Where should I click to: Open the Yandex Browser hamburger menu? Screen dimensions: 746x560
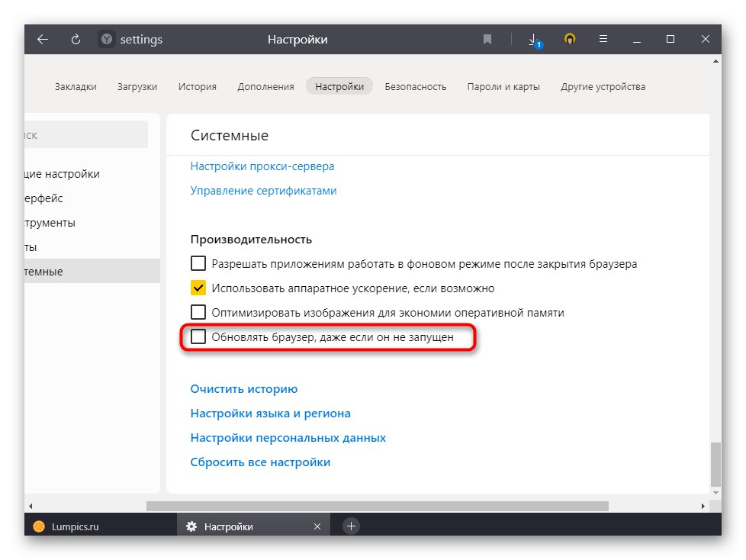click(603, 39)
